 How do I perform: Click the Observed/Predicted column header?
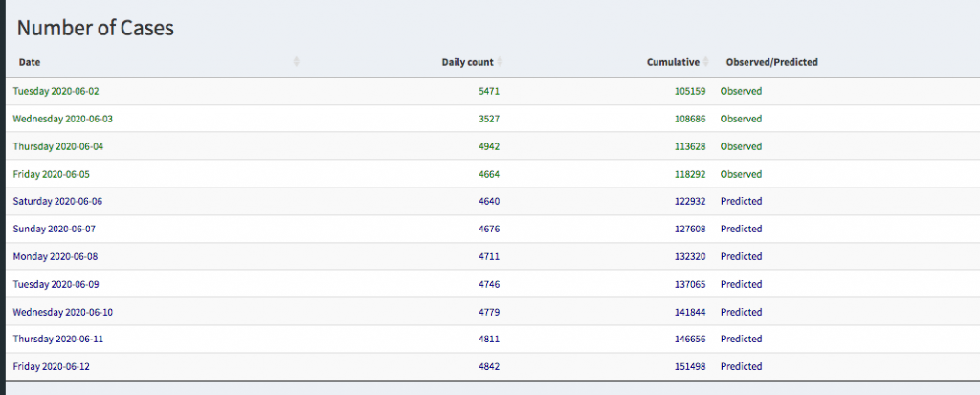point(771,62)
